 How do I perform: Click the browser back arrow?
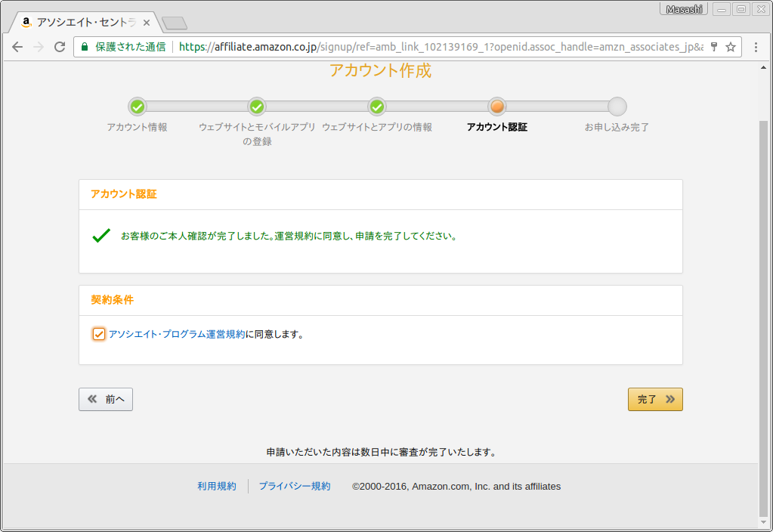tap(17, 47)
